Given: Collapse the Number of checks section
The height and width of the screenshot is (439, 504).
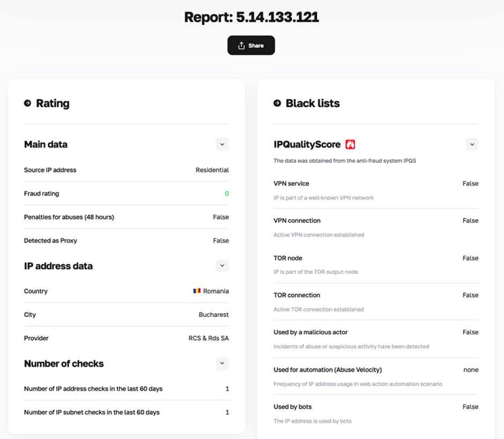Looking at the screenshot, I should [x=222, y=363].
